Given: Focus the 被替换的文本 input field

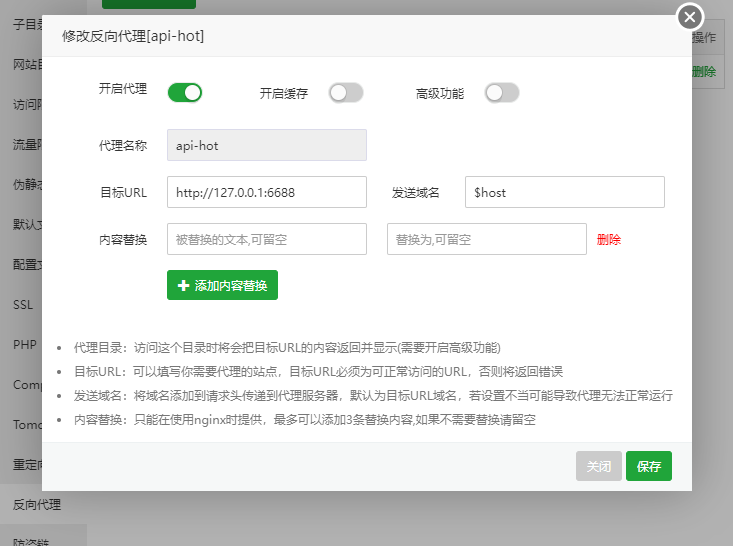Looking at the screenshot, I should pyautogui.click(x=267, y=239).
